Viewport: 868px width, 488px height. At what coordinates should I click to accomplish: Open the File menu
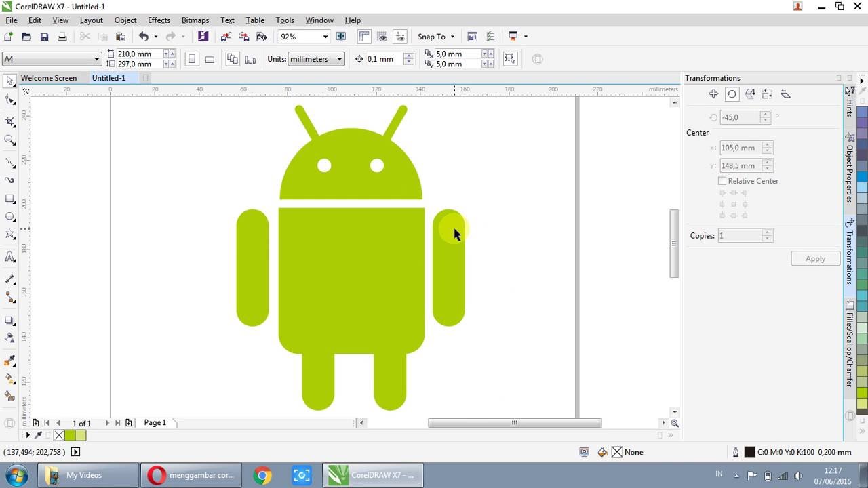coord(11,20)
